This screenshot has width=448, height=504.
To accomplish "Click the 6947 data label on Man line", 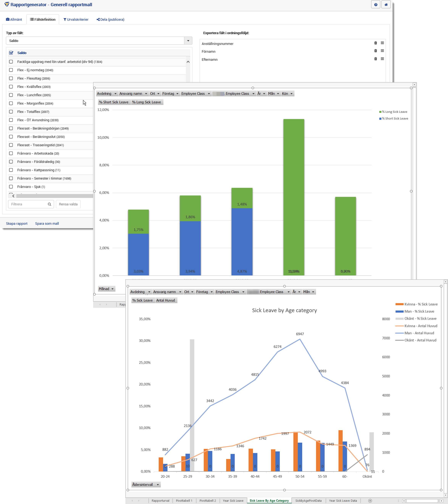I will 300,334.
